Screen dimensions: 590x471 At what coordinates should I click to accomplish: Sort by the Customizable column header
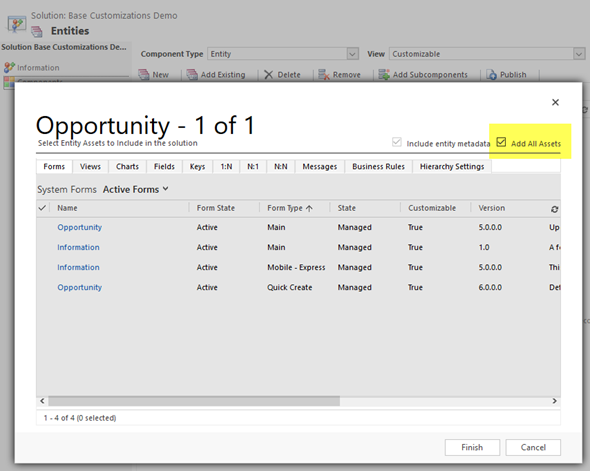(x=432, y=208)
